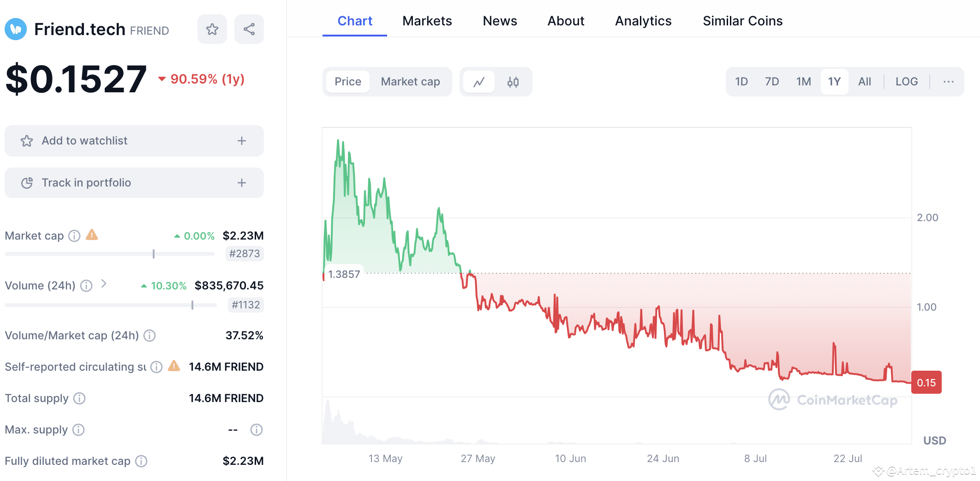Click the Market cap rank slider bar

point(109,254)
